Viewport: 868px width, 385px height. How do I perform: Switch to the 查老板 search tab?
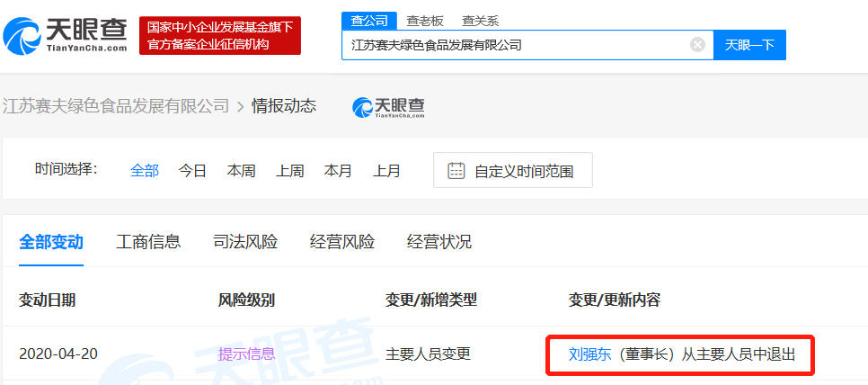423,19
